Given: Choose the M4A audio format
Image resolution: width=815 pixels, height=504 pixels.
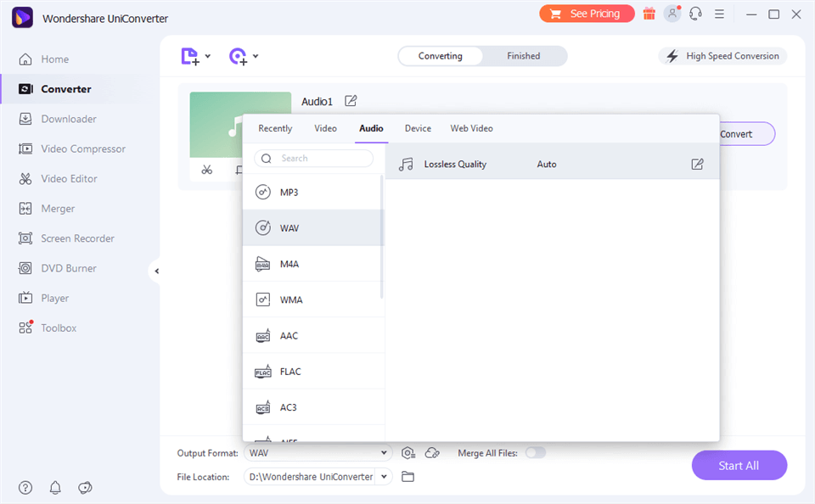Looking at the screenshot, I should pyautogui.click(x=313, y=264).
